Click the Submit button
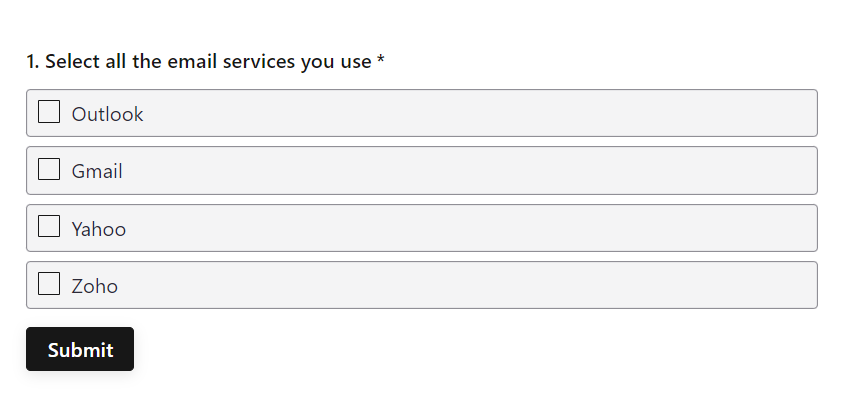 click(80, 349)
